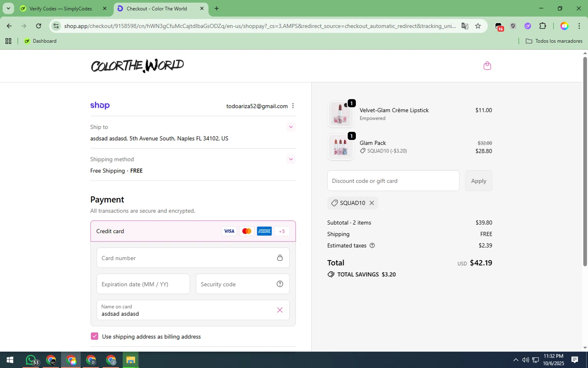
Task: Click the extension with red 16 badge
Action: [x=499, y=26]
